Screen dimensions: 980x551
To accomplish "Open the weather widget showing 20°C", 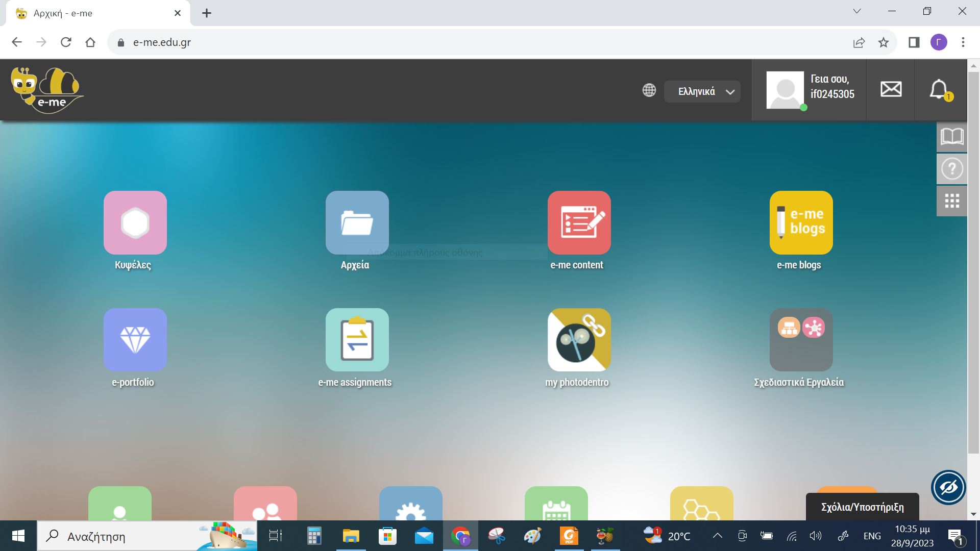I will [x=667, y=536].
